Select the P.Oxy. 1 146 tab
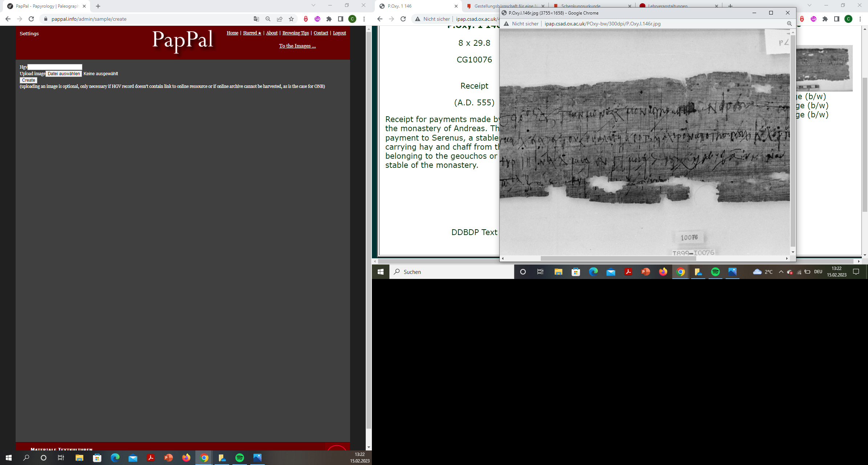Viewport: 868px width, 465px height. [418, 6]
